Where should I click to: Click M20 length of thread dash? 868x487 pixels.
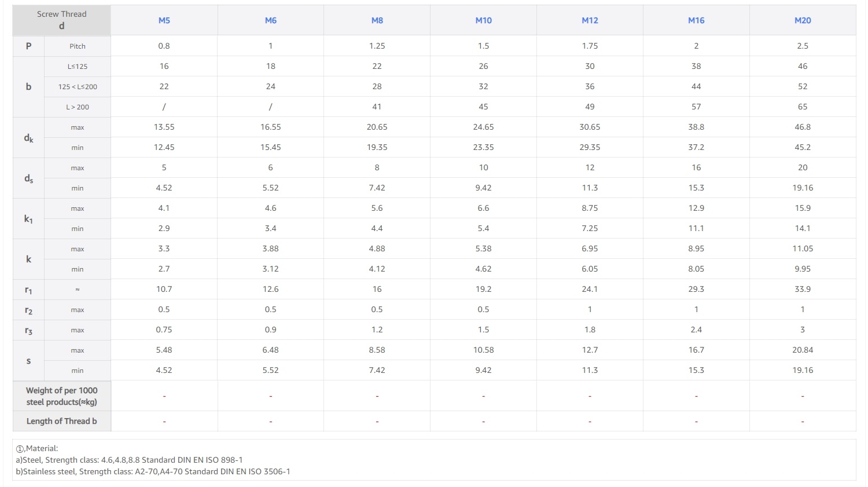coord(803,422)
